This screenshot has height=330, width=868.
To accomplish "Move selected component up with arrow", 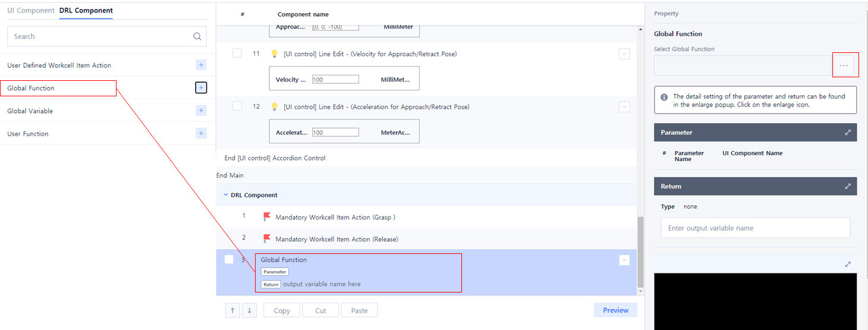I will pos(232,310).
